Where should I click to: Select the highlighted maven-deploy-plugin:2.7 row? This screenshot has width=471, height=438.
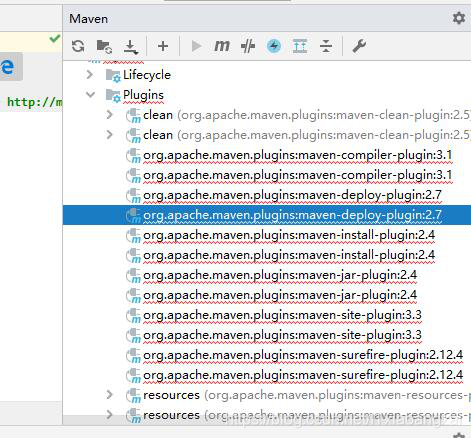[267, 215]
